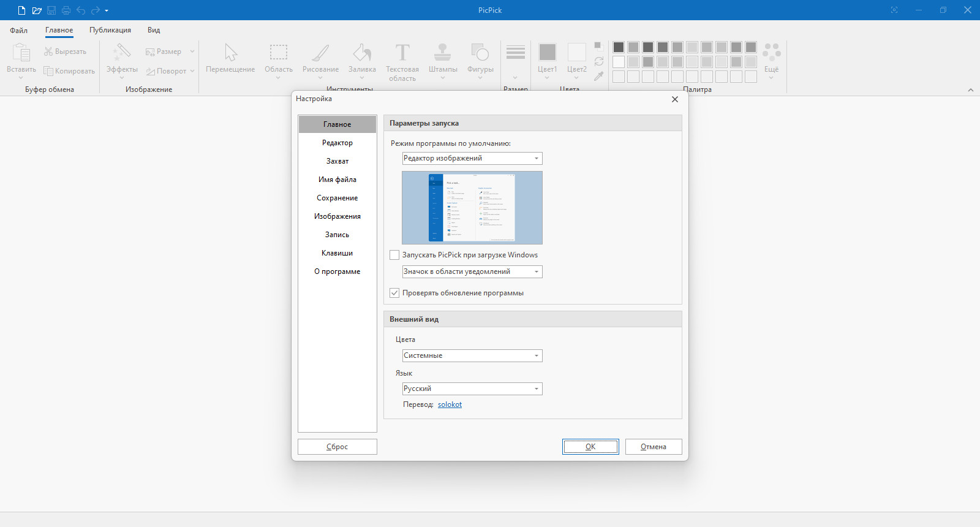The width and height of the screenshot is (980, 527).
Task: Open the solokot translator link
Action: pos(450,404)
